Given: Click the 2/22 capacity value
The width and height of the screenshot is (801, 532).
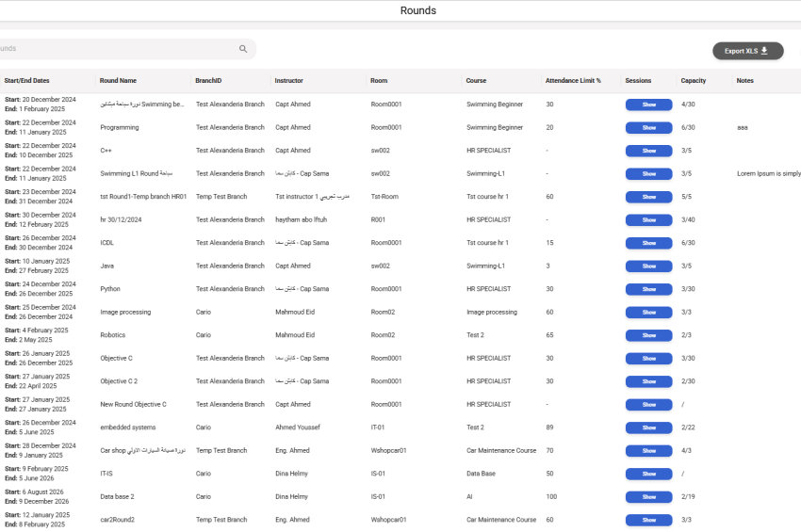Looking at the screenshot, I should 688,427.
